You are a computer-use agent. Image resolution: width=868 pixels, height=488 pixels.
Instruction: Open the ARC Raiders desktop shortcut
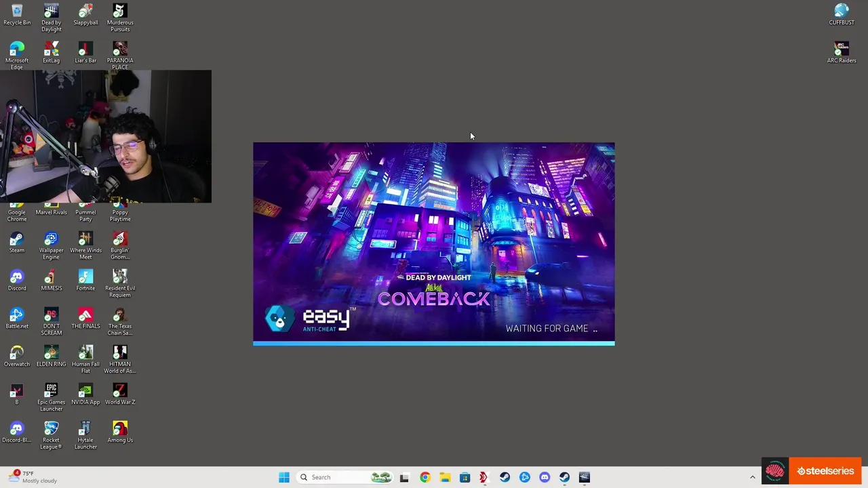(842, 53)
